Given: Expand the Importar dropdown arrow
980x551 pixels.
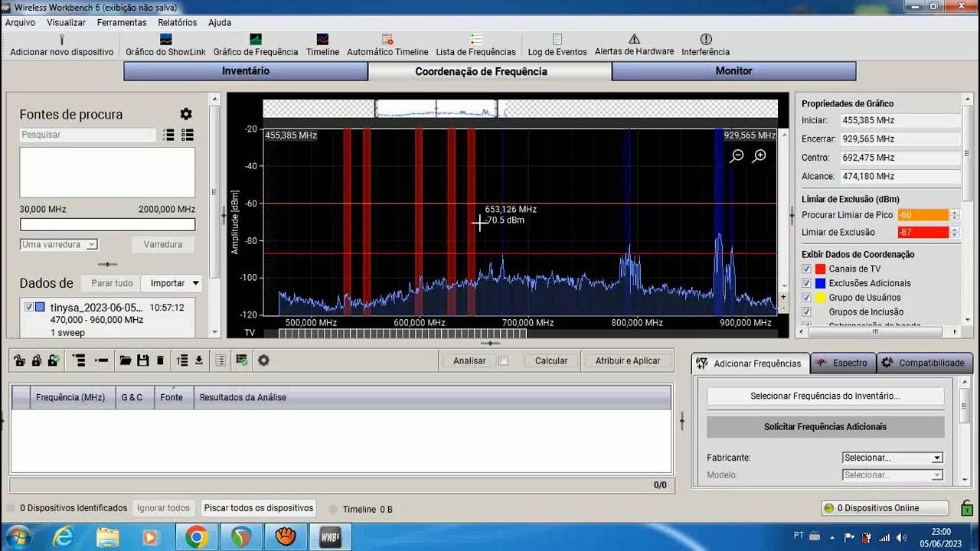Looking at the screenshot, I should coord(196,283).
